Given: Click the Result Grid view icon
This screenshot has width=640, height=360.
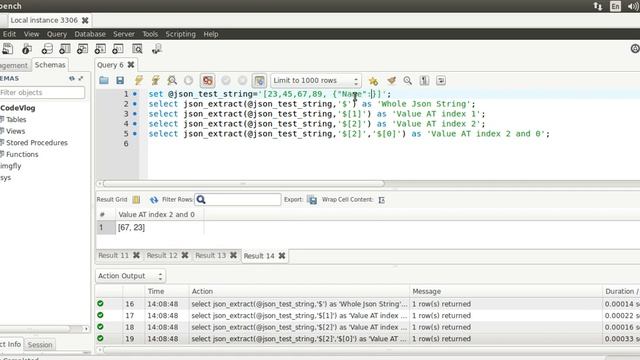Looking at the screenshot, I should [x=136, y=200].
